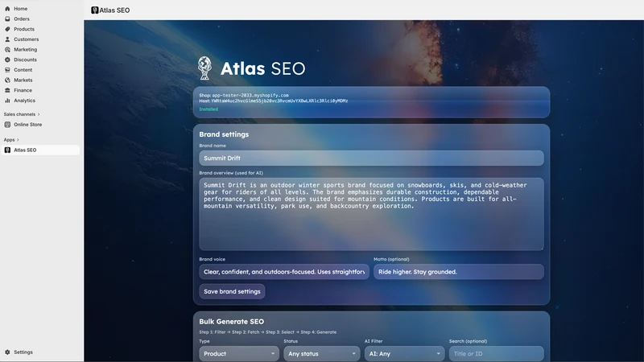
Task: Click the Brand voice input field
Action: 284,272
